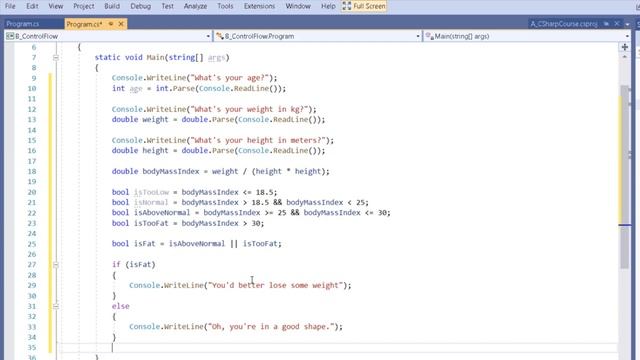Open the Analyze menu
This screenshot has width=640, height=360.
[195, 6]
